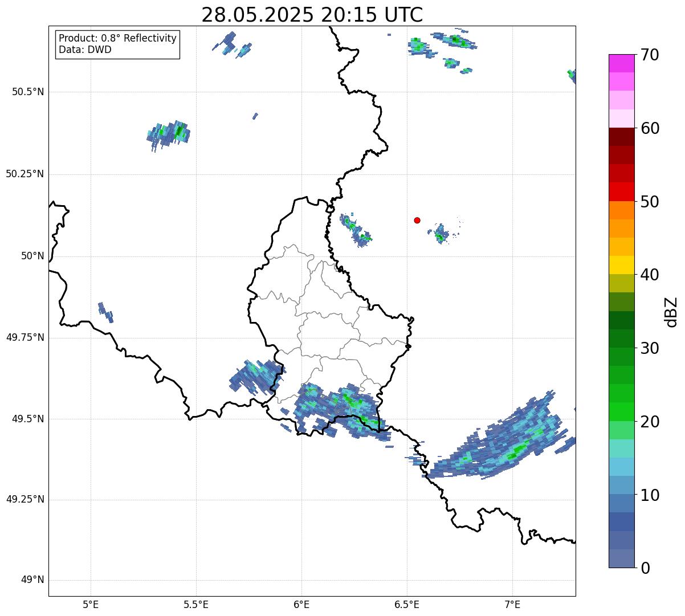Click the 5.5°E longitude label

coord(196,604)
